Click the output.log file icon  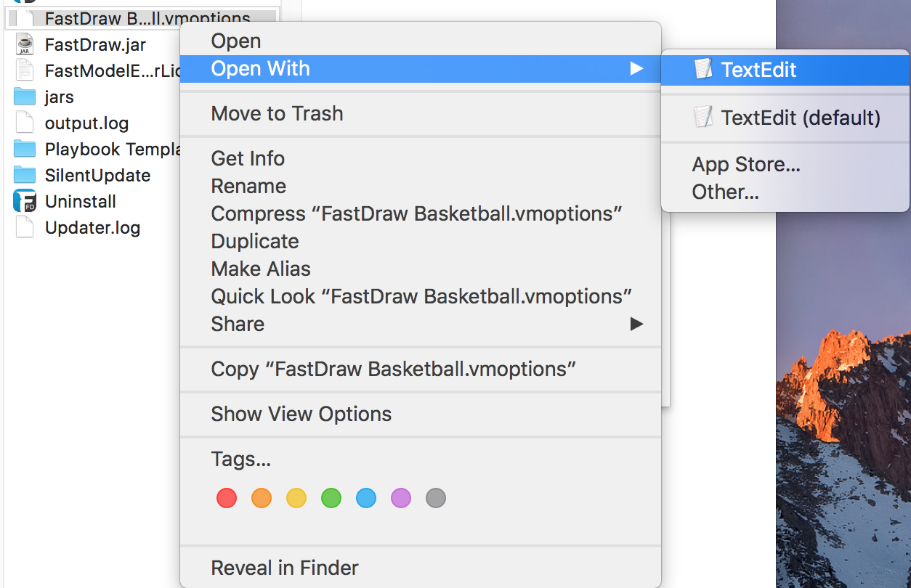[x=25, y=123]
